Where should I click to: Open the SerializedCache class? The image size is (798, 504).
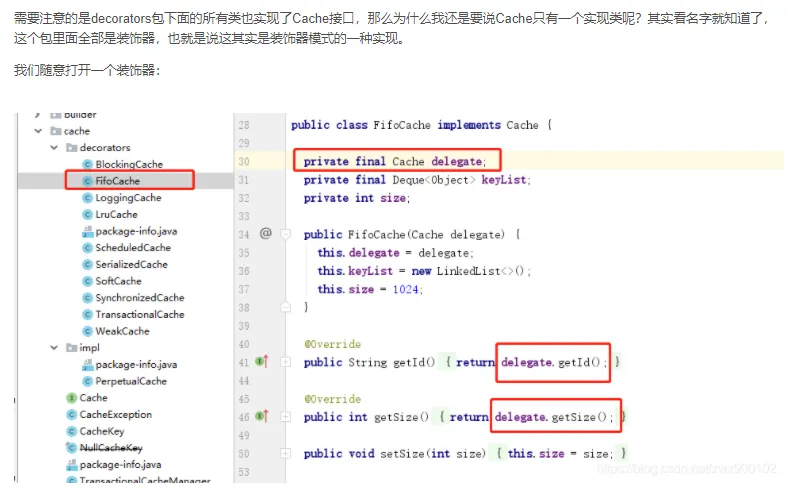pos(131,264)
